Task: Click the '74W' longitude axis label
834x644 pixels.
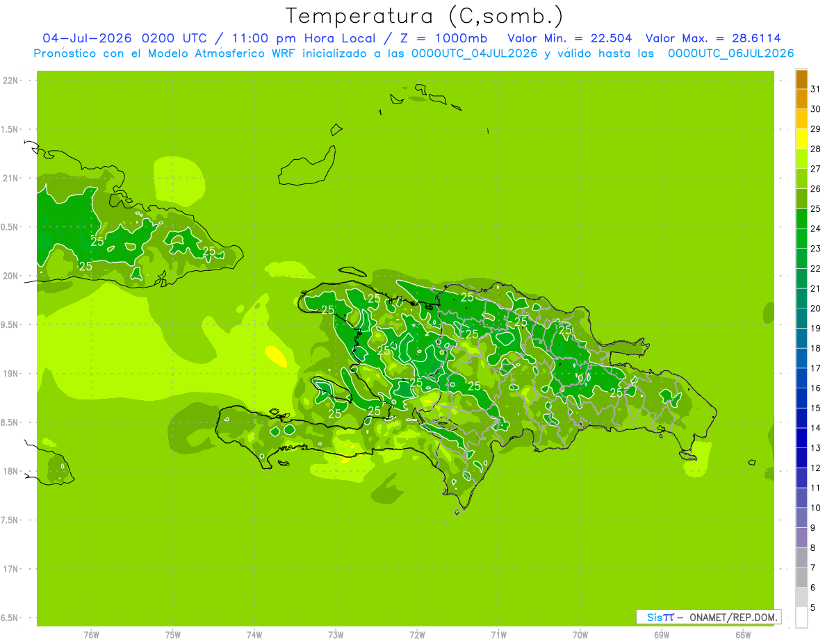Action: click(254, 634)
